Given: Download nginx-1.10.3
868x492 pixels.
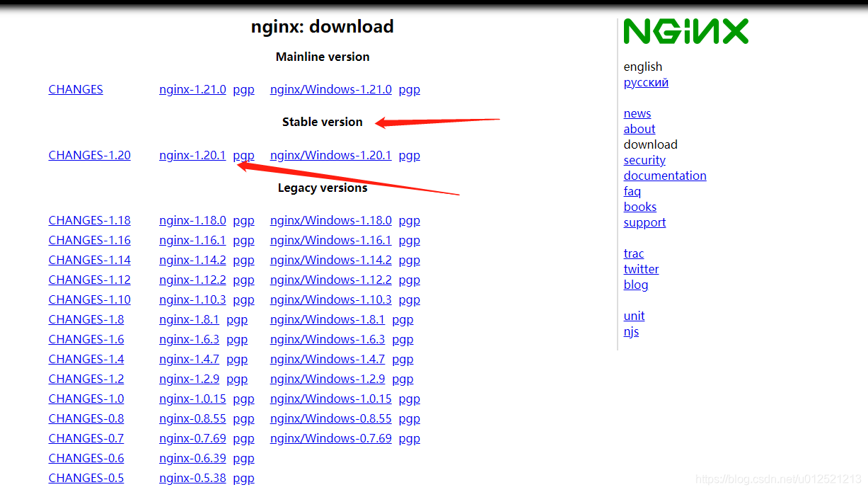Looking at the screenshot, I should 192,300.
